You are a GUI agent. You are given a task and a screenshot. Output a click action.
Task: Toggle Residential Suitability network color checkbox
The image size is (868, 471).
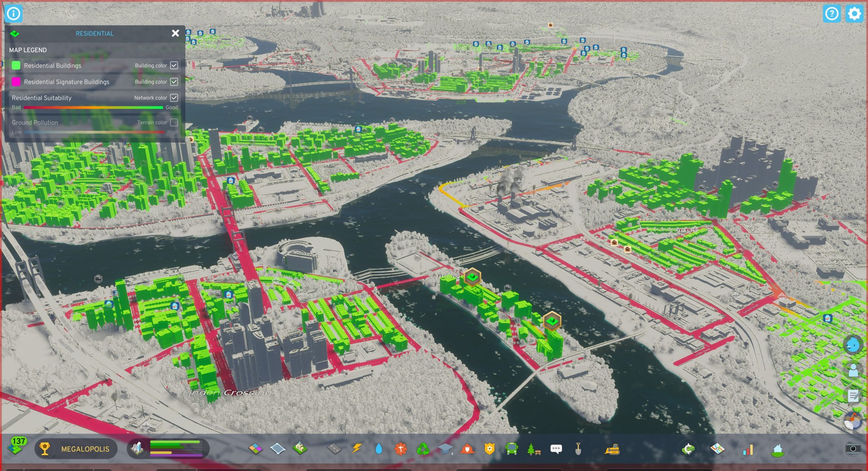coord(174,98)
